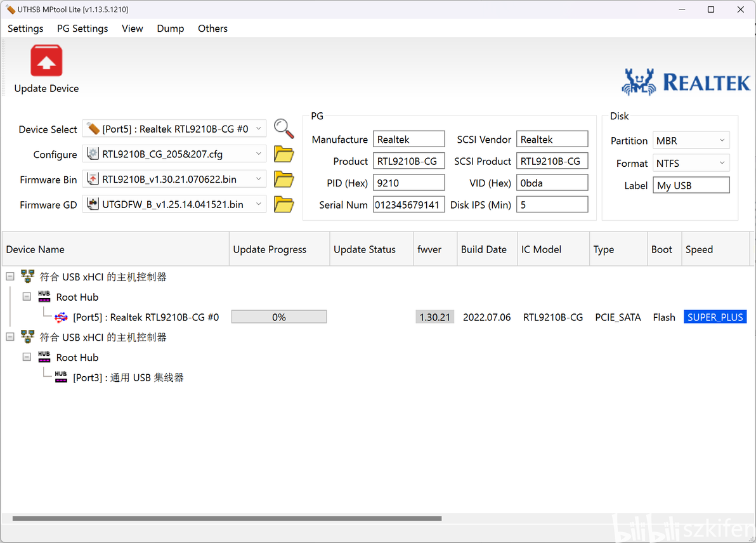
Task: Click the Label My USB input field
Action: pyautogui.click(x=691, y=185)
